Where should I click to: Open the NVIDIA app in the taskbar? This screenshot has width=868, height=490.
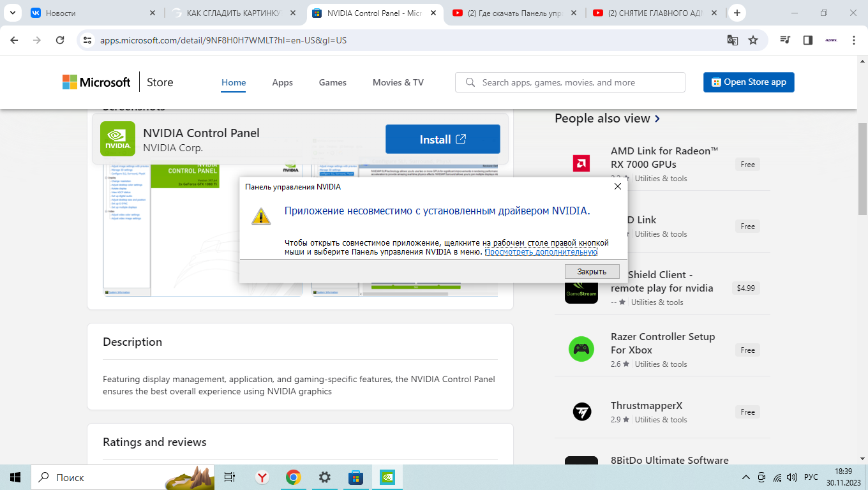387,477
